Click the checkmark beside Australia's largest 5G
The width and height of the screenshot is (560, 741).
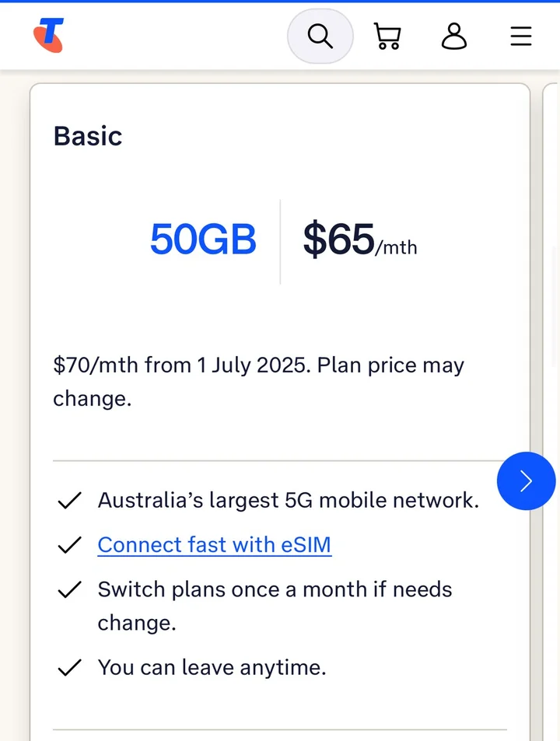pos(70,501)
